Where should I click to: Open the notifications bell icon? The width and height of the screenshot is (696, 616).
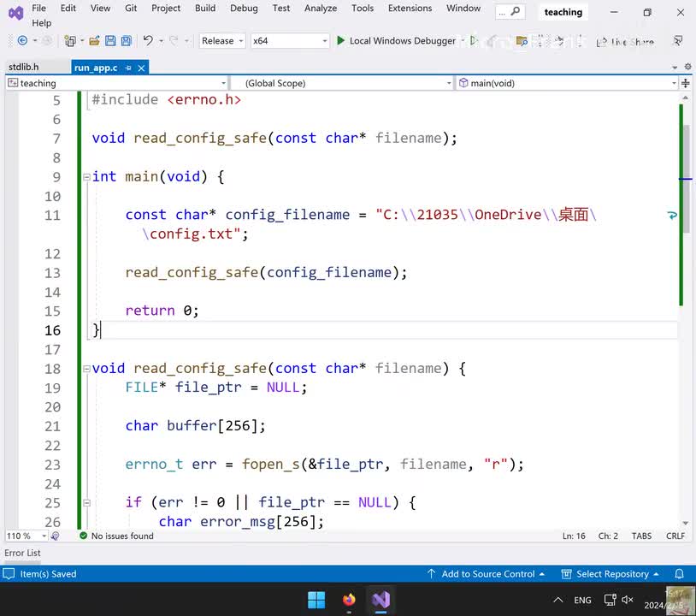679,574
